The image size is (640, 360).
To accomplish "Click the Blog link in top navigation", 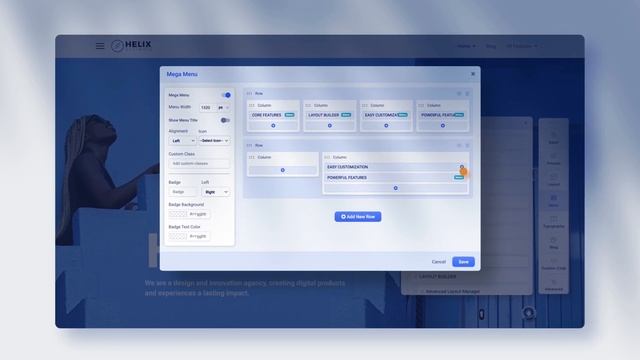I will click(491, 46).
